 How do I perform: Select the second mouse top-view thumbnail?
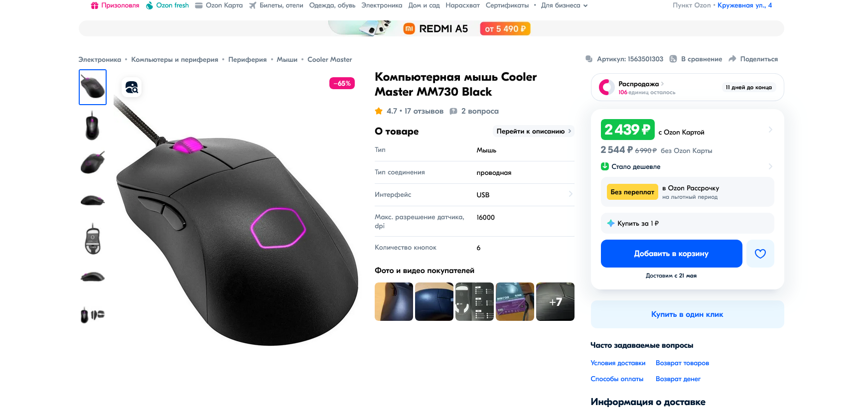point(93,126)
